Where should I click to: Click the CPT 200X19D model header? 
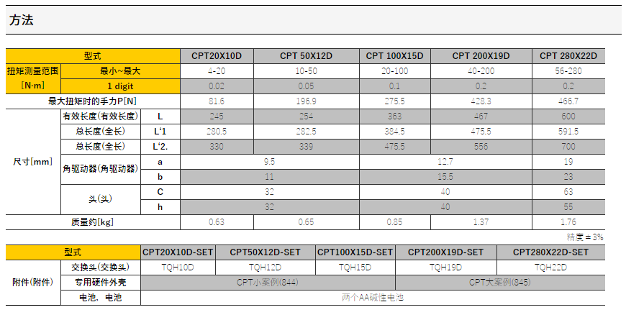(x=481, y=55)
